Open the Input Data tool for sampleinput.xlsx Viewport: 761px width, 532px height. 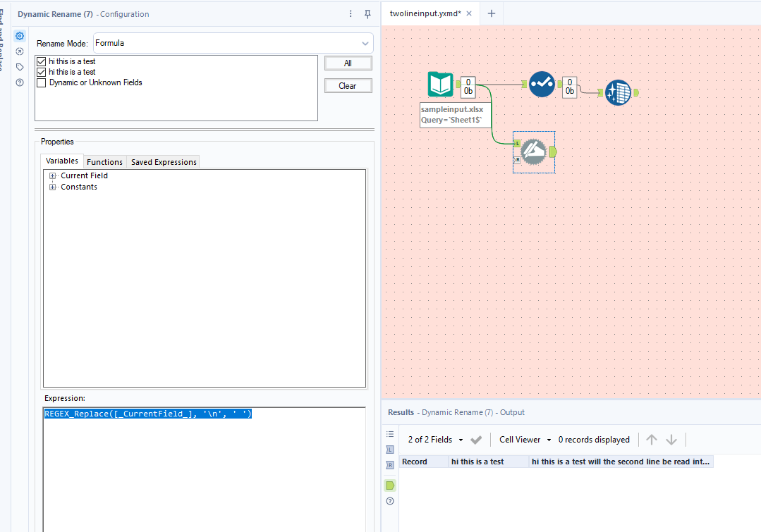pyautogui.click(x=440, y=83)
